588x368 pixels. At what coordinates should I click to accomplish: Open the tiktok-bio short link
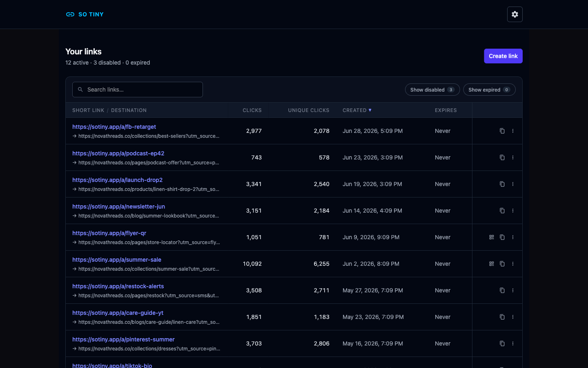click(x=112, y=366)
